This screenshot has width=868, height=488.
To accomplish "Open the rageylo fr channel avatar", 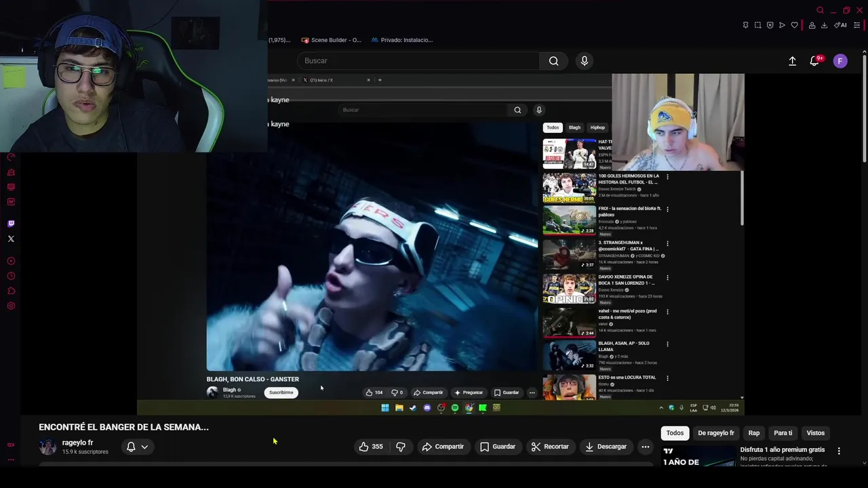I will [x=47, y=447].
